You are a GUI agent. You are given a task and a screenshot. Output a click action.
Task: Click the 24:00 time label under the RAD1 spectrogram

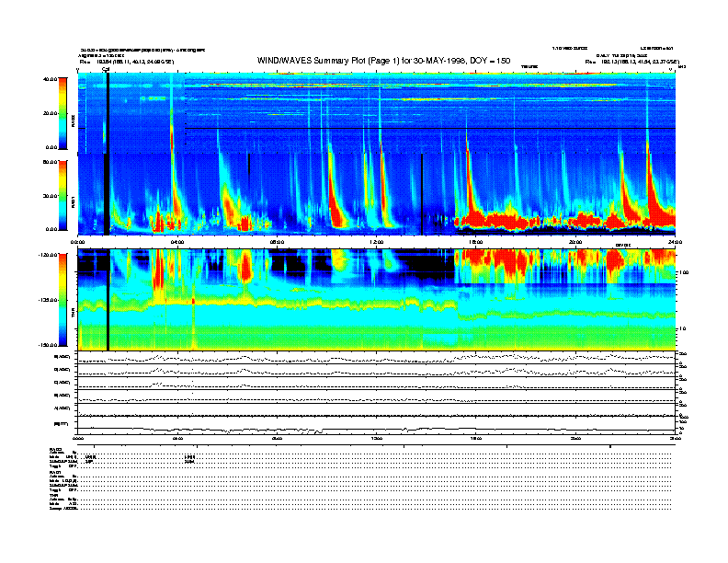[675, 242]
